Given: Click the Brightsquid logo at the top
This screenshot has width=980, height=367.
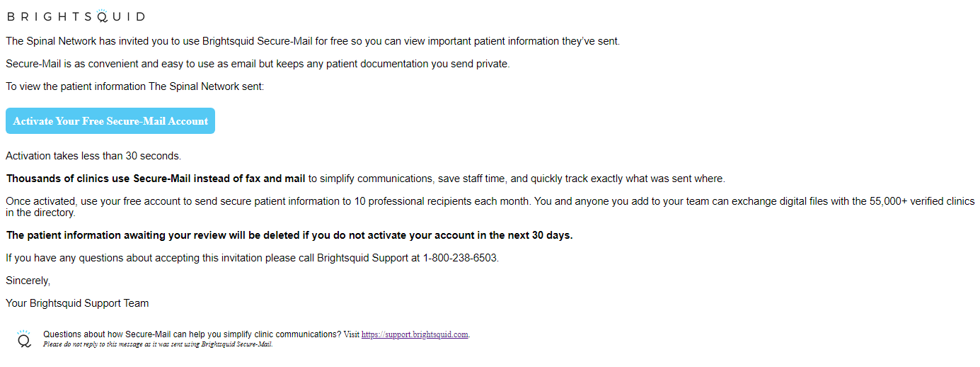Looking at the screenshot, I should [x=76, y=16].
